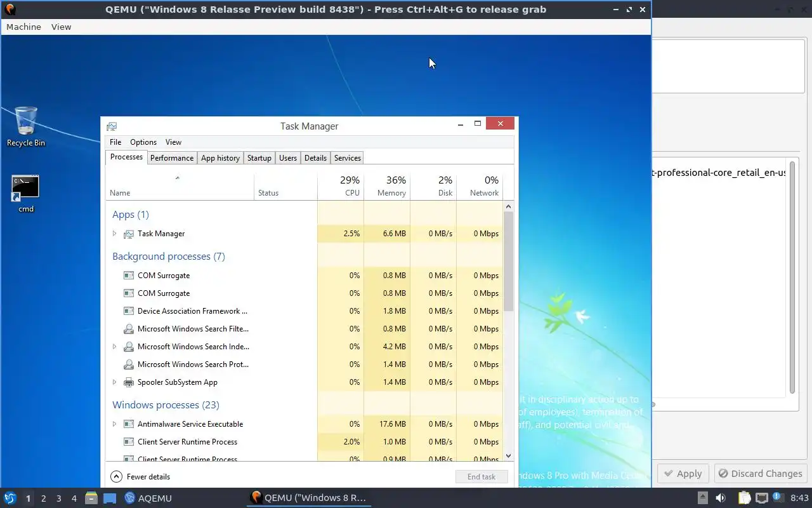Screen dimensions: 812x508
Task: Open the Options menu in Task Manager
Action: click(x=143, y=142)
